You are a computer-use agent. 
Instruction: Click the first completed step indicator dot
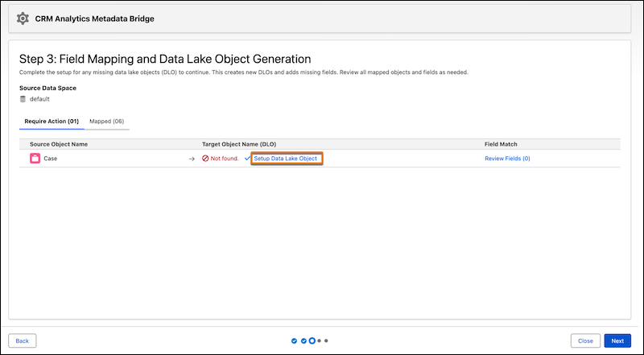tap(294, 341)
